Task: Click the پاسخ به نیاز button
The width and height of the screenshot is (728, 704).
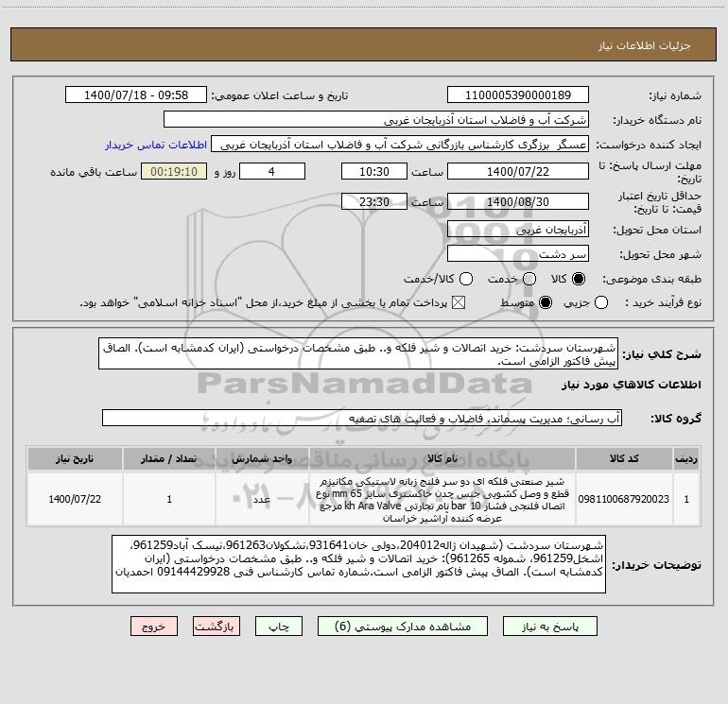Action: [549, 627]
